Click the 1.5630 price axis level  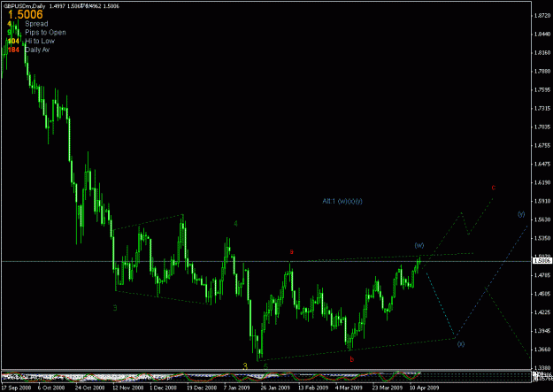pos(542,219)
